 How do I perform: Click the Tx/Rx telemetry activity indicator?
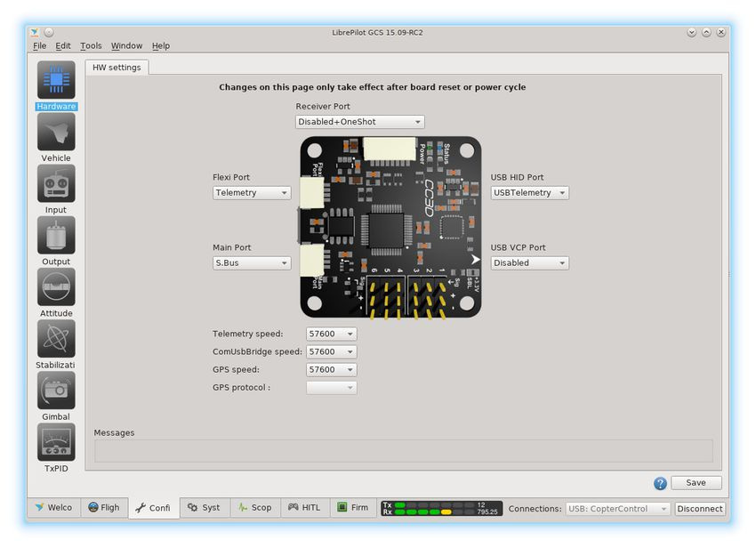[441, 509]
